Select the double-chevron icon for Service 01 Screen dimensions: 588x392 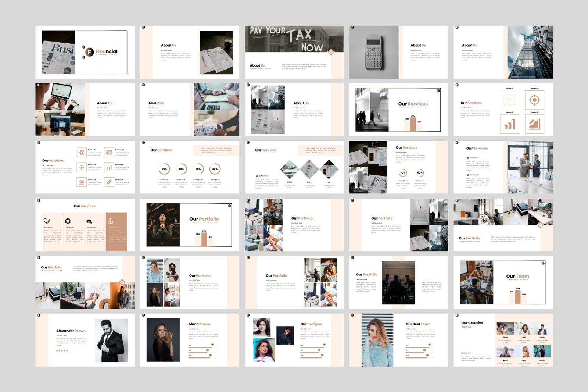click(x=82, y=153)
